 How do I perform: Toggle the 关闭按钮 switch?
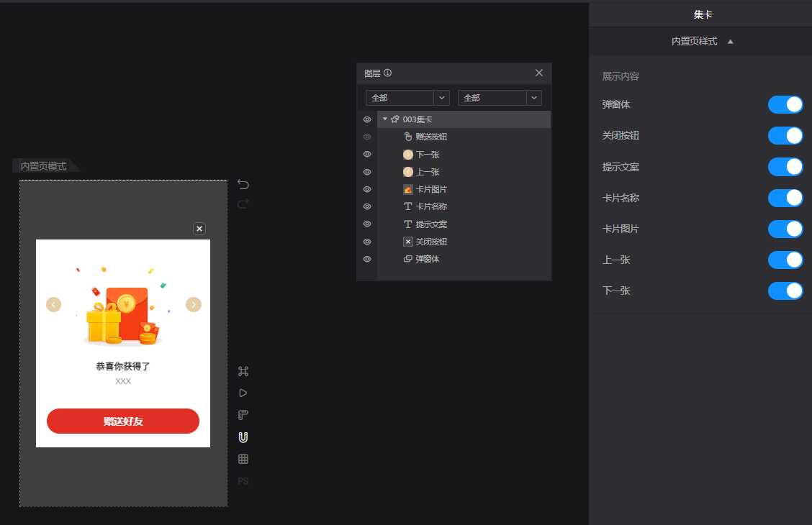(785, 135)
